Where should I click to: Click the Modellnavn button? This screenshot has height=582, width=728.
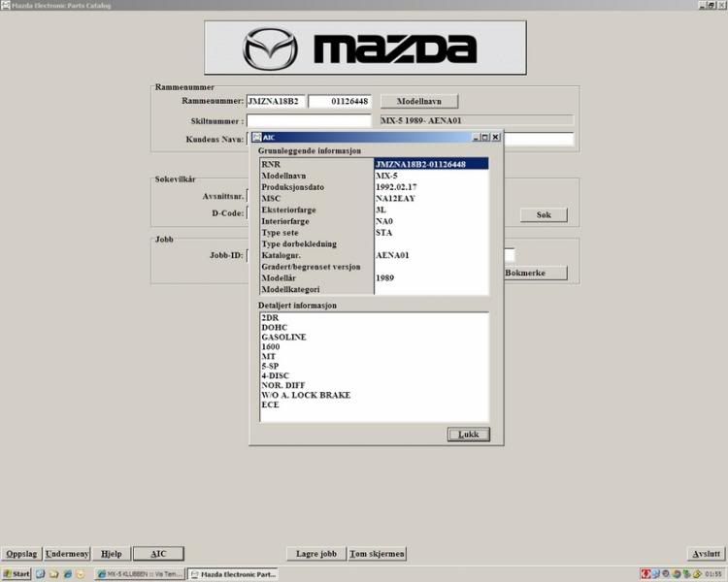click(419, 101)
